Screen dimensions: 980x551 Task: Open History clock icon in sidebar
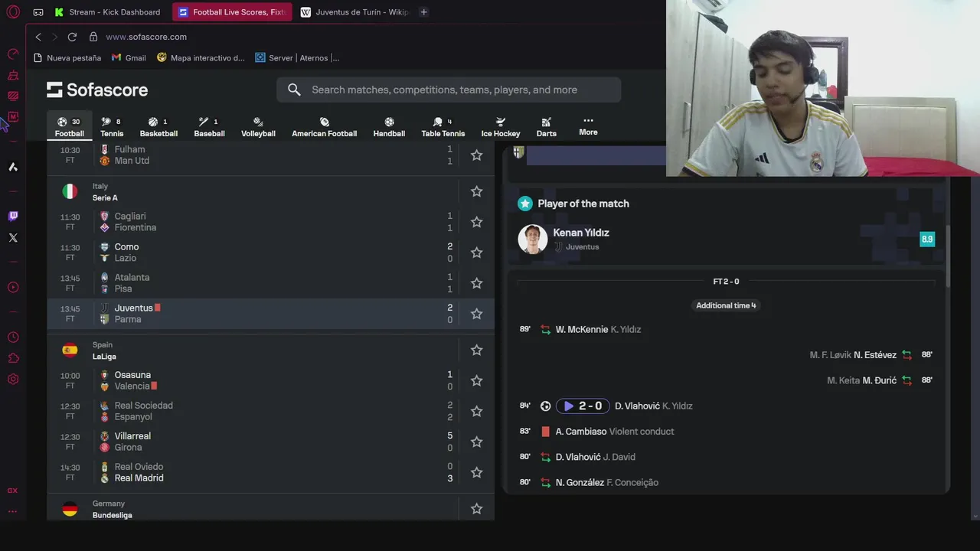[13, 337]
